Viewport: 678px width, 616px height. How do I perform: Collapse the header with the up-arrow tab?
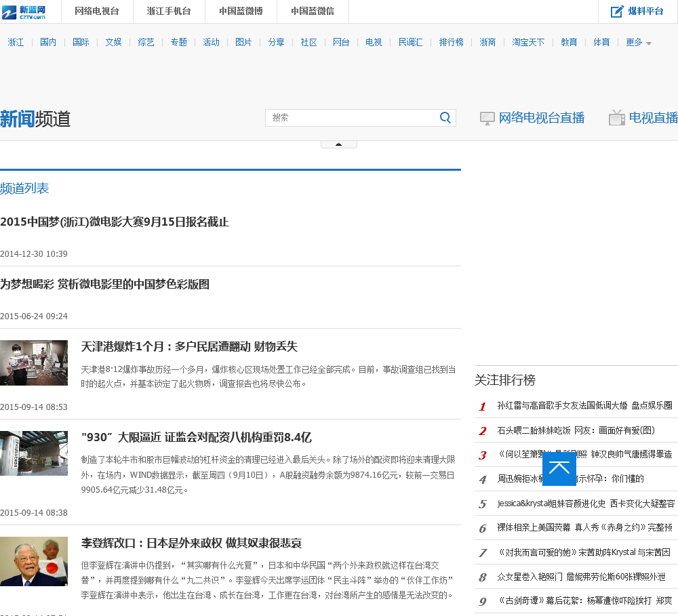[338, 144]
